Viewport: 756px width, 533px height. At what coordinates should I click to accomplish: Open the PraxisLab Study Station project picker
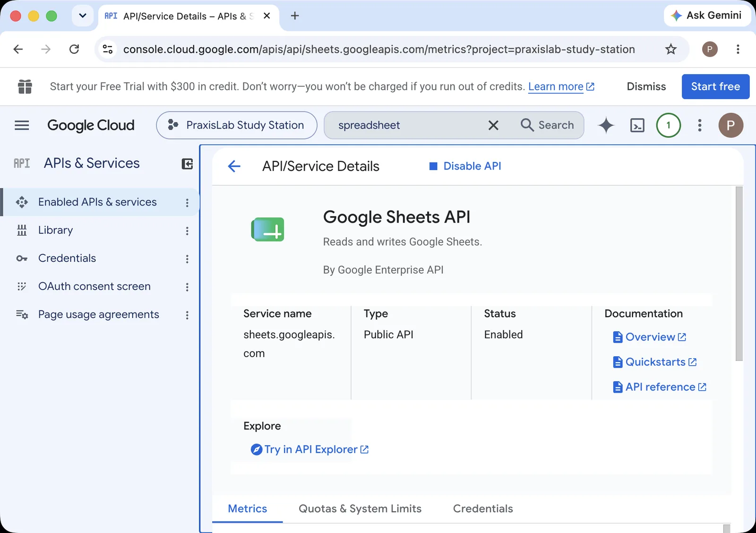click(237, 125)
